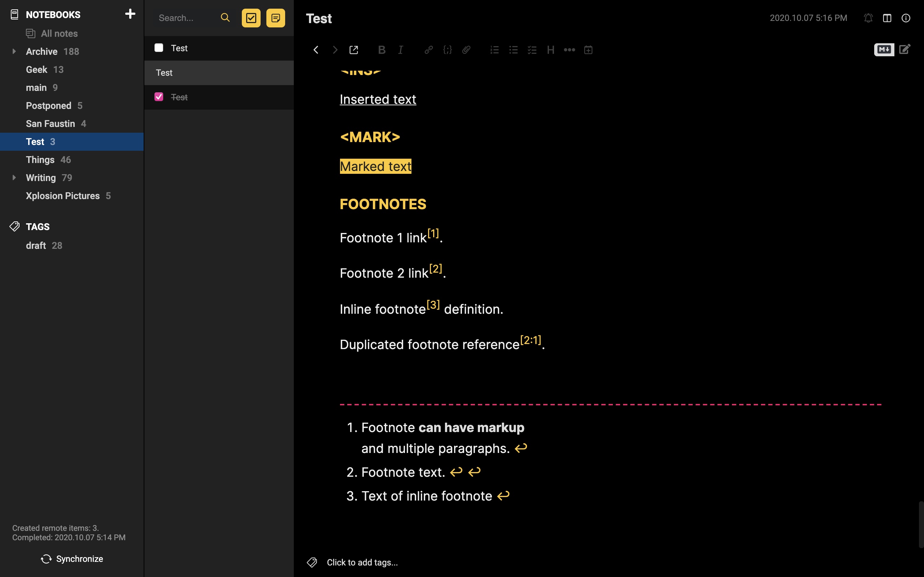
Task: Attach a file using the paperclip icon
Action: pos(466,50)
